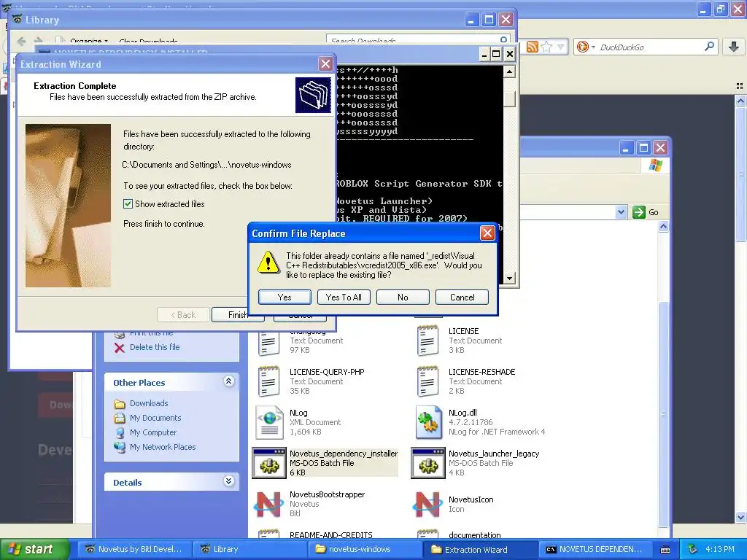Click the Back button in Extraction Wizard

click(183, 315)
